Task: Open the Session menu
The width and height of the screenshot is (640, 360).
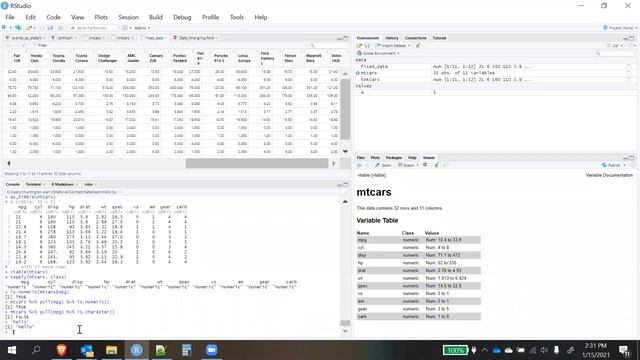Action: click(128, 17)
